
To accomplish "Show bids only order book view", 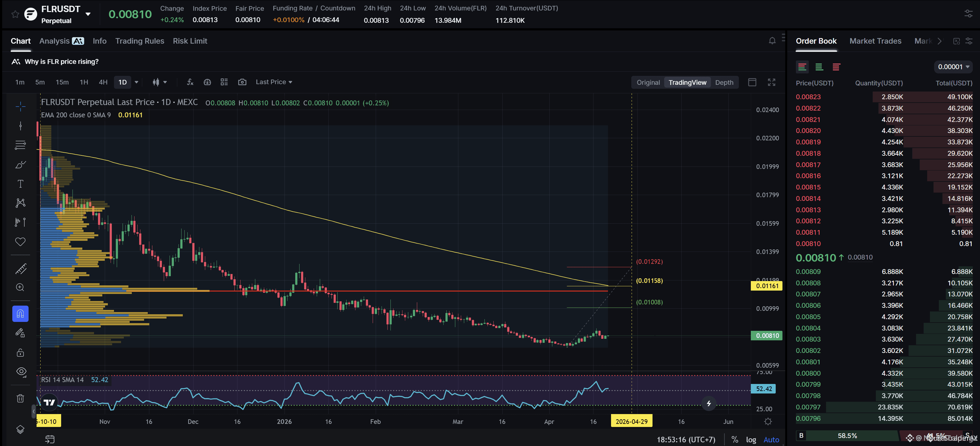I will (x=819, y=67).
